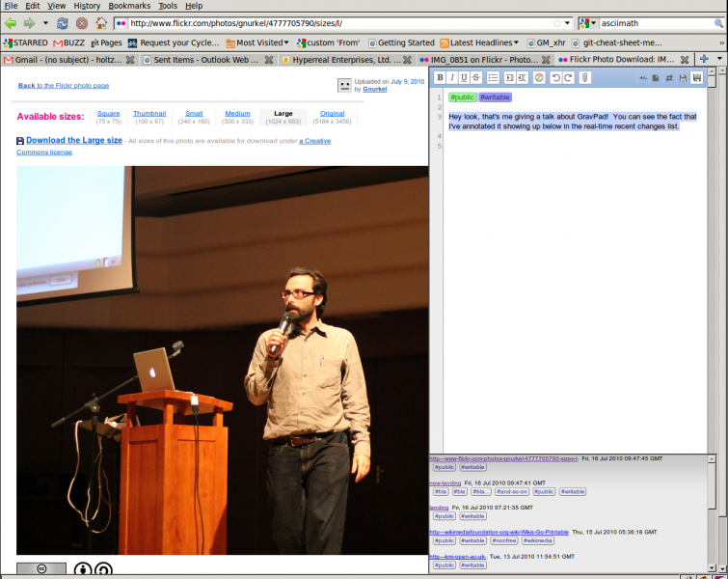Reload the current Flickr page

[x=63, y=23]
